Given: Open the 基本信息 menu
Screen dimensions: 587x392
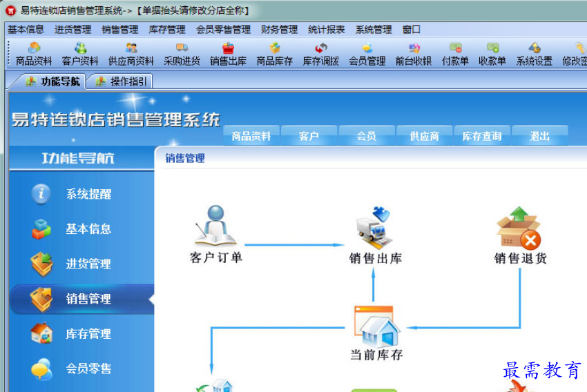Looking at the screenshot, I should (x=26, y=29).
